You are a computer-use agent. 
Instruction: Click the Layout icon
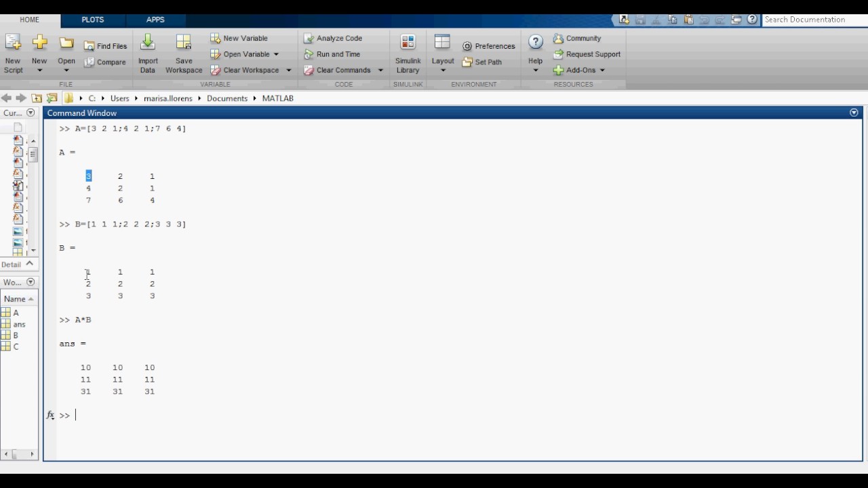pyautogui.click(x=442, y=42)
